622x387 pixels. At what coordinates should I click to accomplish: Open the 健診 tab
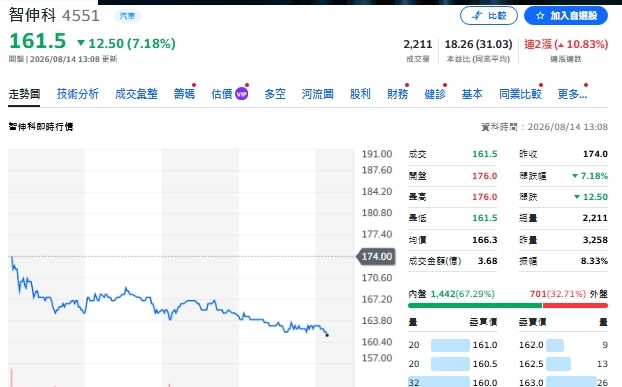click(x=435, y=94)
